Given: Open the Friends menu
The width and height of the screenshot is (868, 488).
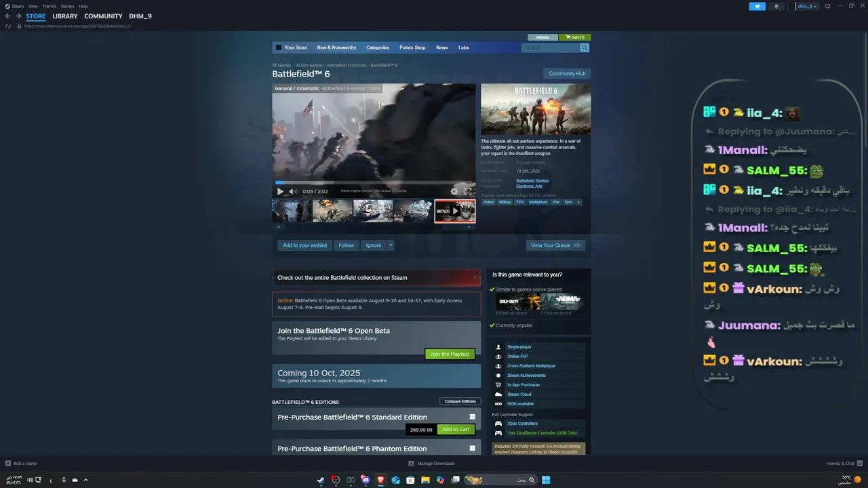Looking at the screenshot, I should pyautogui.click(x=50, y=6).
